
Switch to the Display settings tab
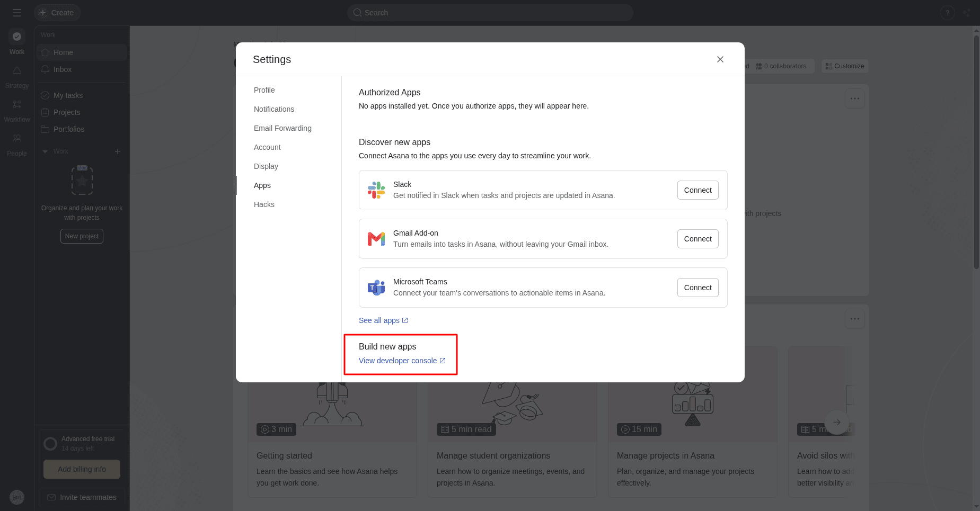coord(266,166)
